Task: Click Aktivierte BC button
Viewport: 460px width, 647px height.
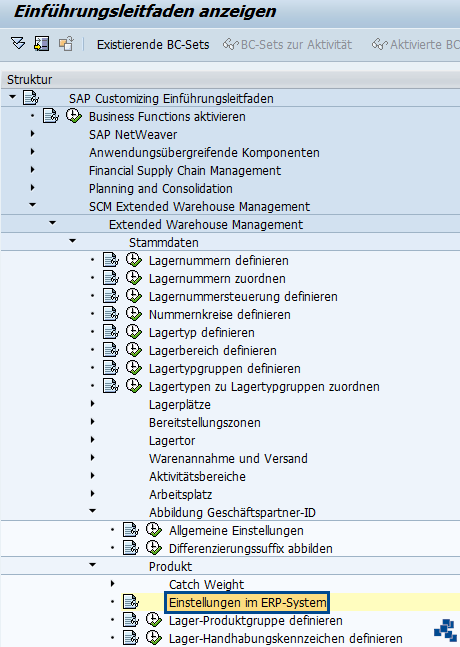Action: click(415, 44)
